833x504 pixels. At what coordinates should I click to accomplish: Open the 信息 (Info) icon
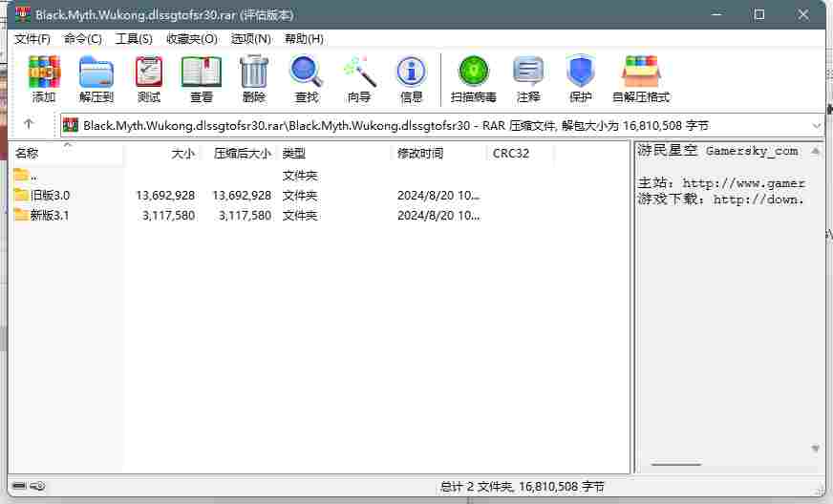point(411,72)
